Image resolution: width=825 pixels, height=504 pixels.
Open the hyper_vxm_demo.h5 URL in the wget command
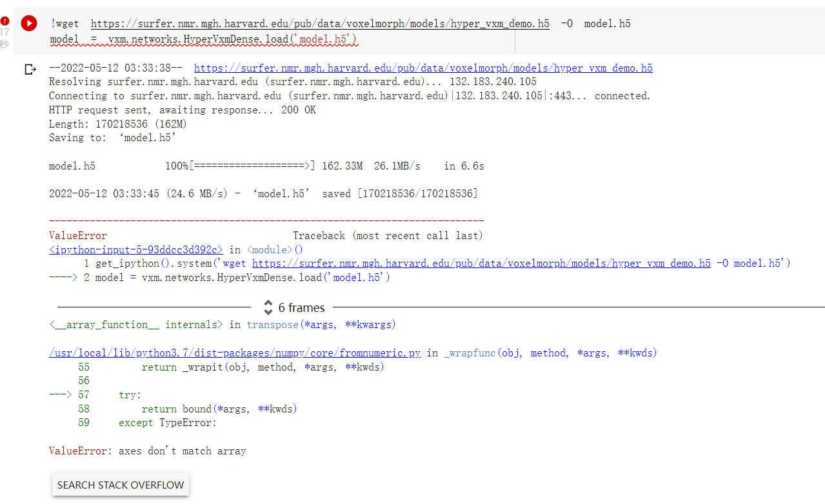coord(319,23)
